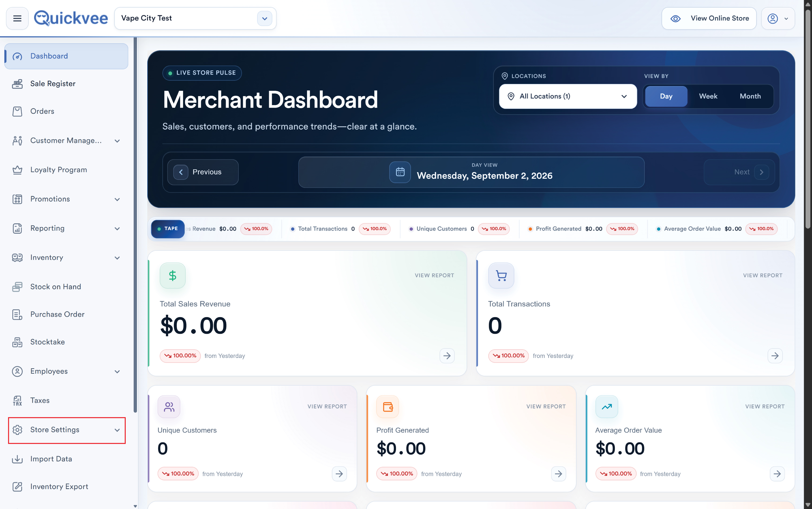The height and width of the screenshot is (509, 812).
Task: Click the Employees person icon
Action: (17, 371)
